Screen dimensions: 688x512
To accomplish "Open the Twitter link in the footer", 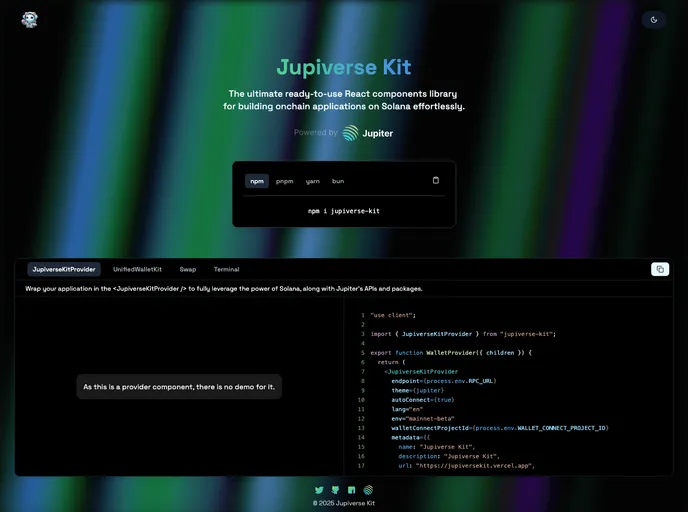I will 319,490.
